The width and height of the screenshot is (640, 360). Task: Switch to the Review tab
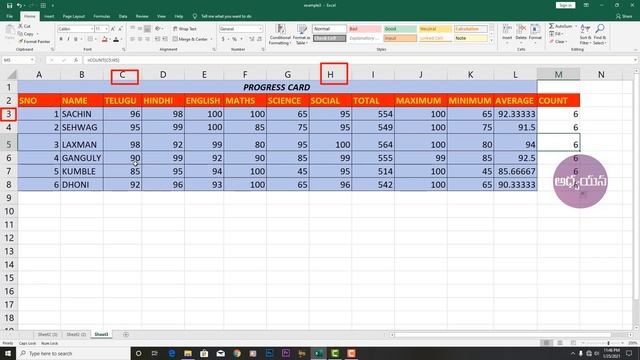pyautogui.click(x=142, y=16)
